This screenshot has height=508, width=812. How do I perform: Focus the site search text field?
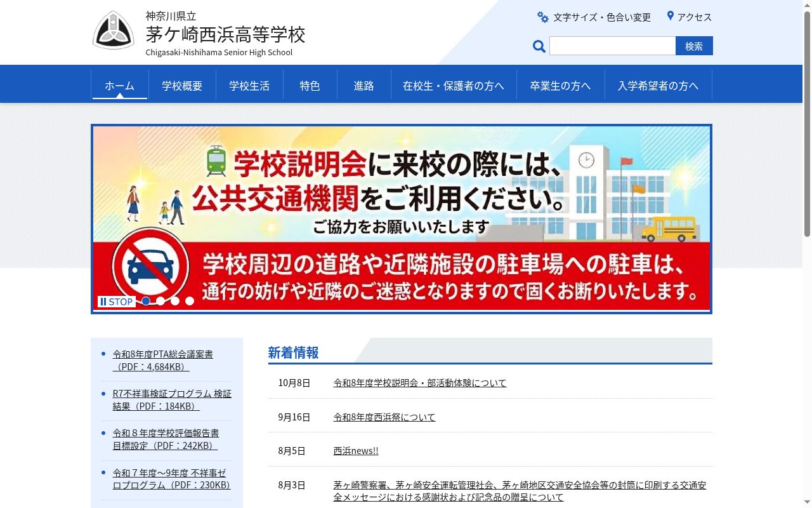pyautogui.click(x=612, y=46)
